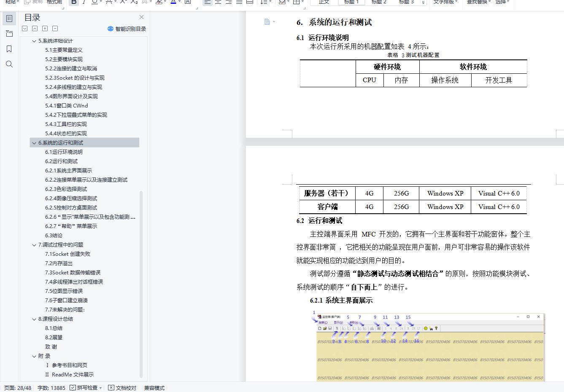Apply the 标题 1 style

click(351, 2)
